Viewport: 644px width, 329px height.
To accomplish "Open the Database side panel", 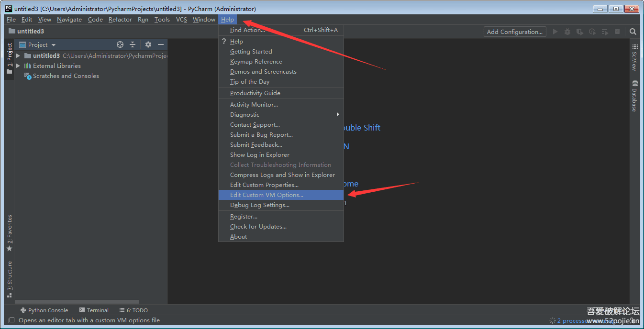I will point(635,96).
